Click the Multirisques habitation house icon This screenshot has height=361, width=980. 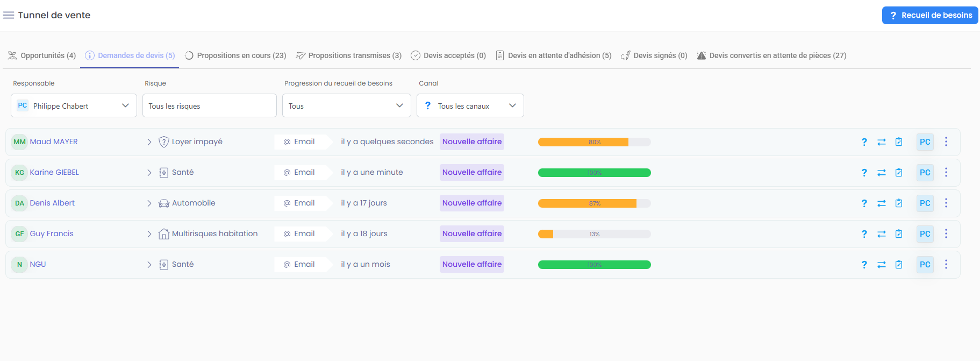[164, 234]
